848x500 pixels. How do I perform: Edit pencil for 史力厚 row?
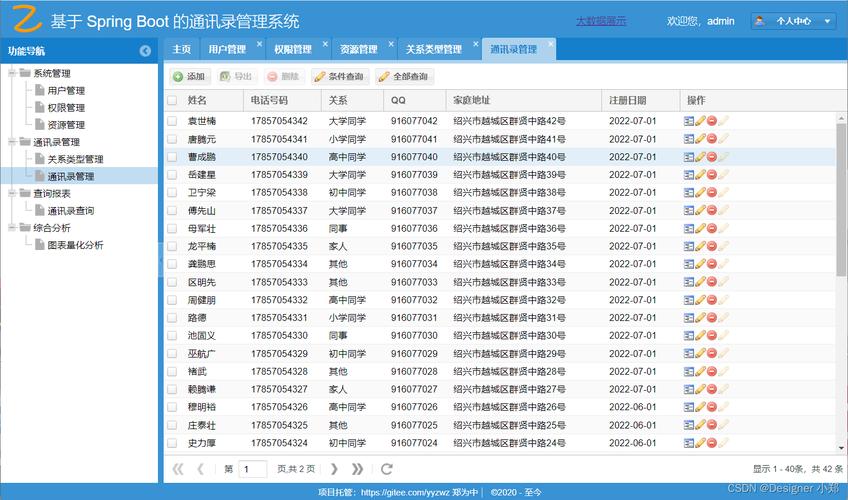700,443
